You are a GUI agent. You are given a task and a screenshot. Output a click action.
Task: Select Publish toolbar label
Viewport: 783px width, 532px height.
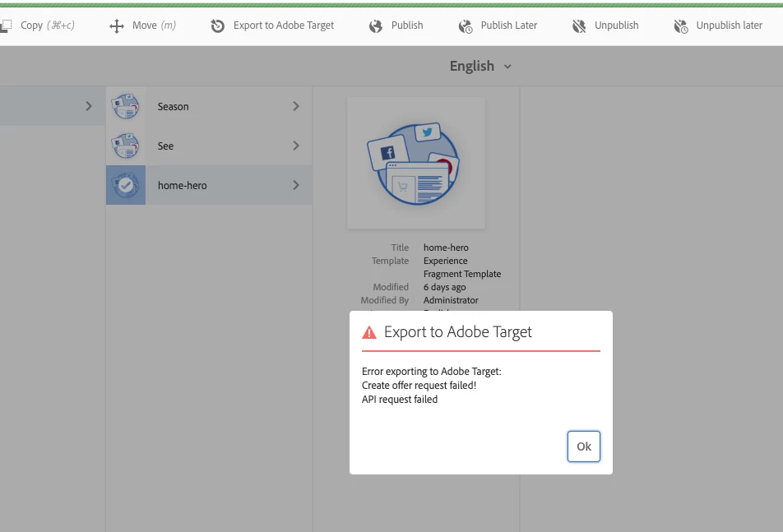point(407,25)
